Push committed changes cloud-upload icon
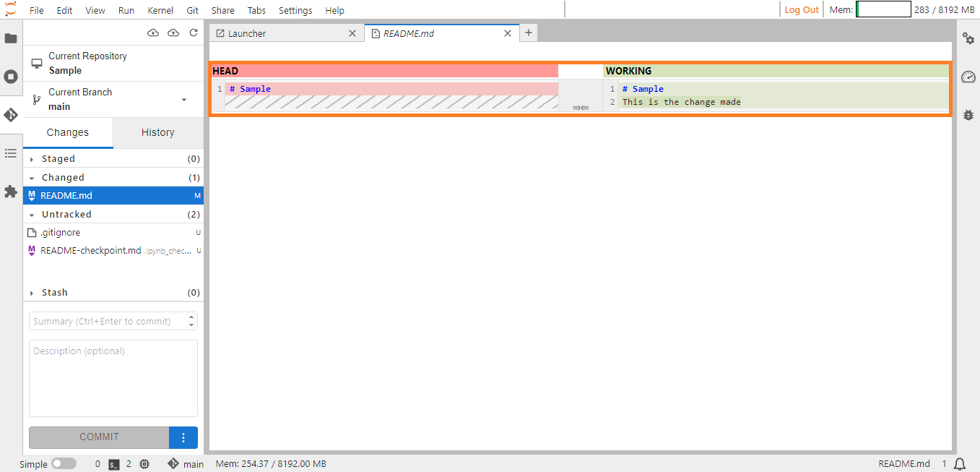The width and height of the screenshot is (980, 472). point(173,33)
